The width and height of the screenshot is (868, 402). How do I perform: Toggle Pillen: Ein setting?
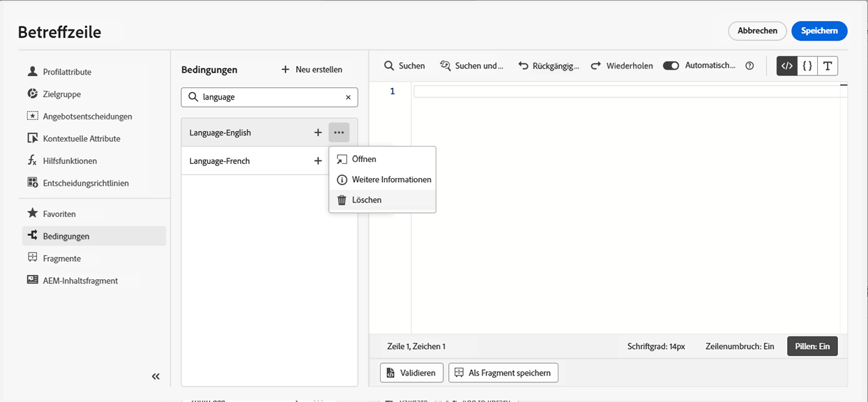click(812, 346)
